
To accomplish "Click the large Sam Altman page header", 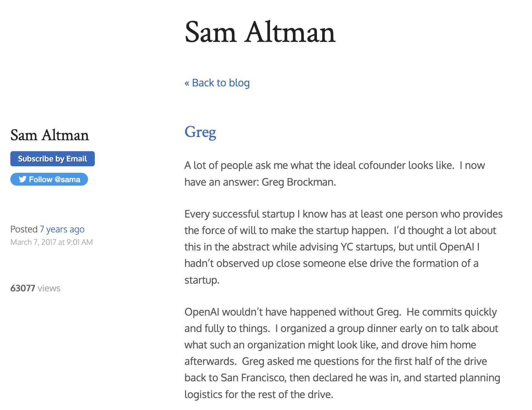I will click(x=260, y=32).
